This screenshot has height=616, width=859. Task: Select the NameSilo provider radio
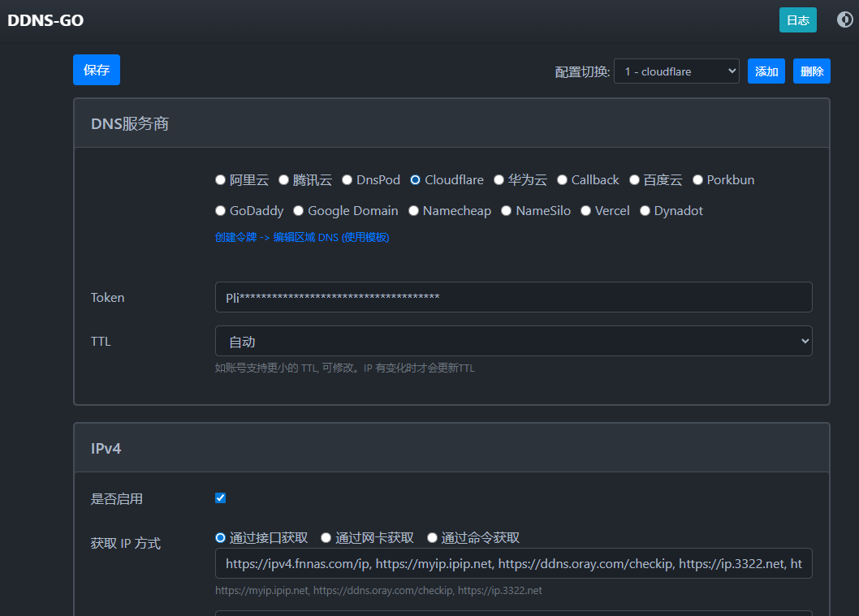coord(506,210)
